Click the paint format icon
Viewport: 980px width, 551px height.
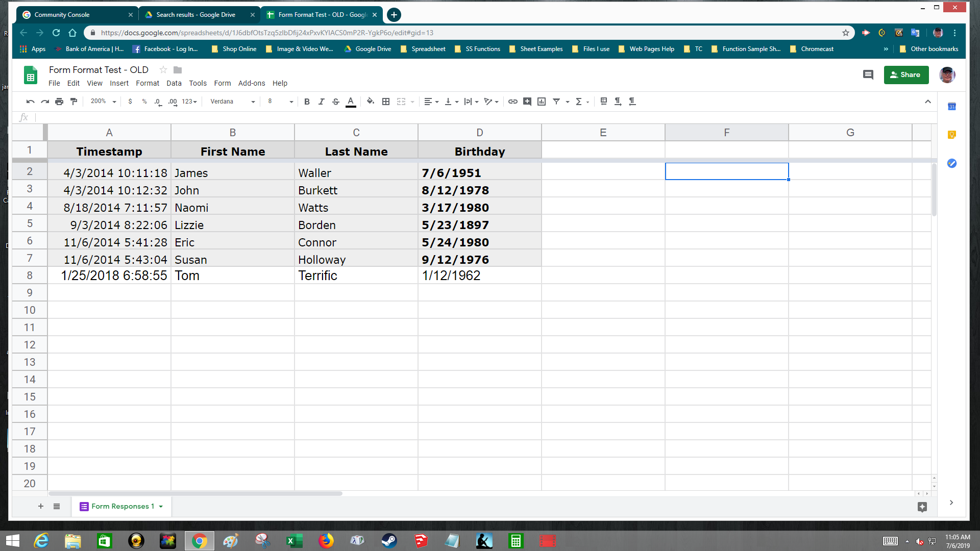[x=74, y=102]
